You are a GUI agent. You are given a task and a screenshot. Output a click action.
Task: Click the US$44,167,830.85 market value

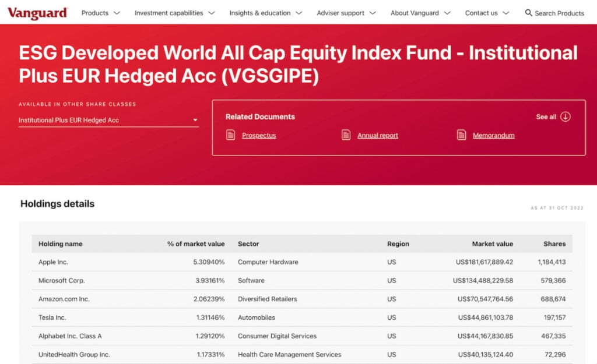pos(486,336)
